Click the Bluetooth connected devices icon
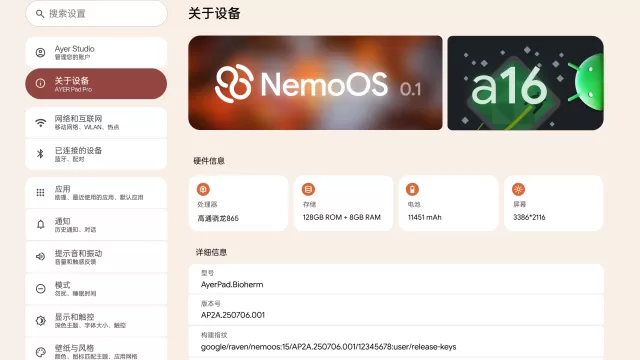Image resolution: width=640 pixels, height=360 pixels. point(40,154)
